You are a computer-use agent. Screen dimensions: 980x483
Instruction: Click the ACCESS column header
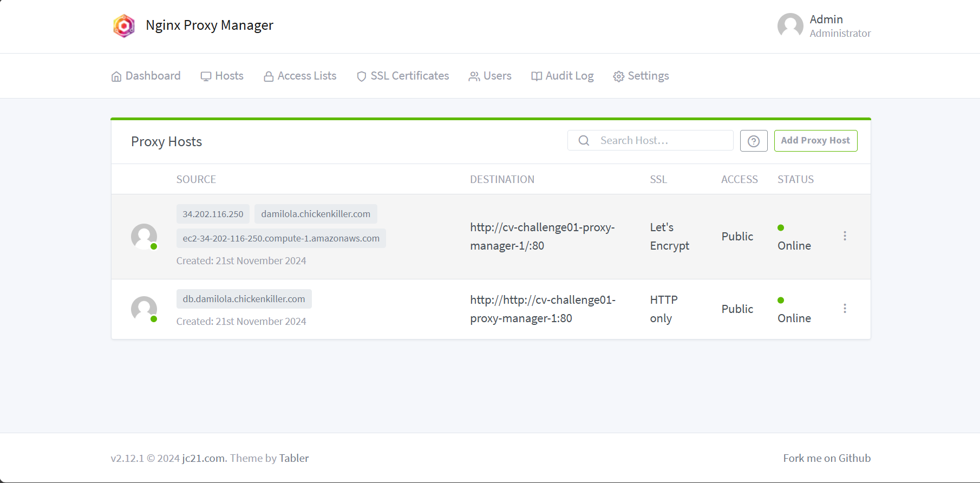[x=740, y=179]
